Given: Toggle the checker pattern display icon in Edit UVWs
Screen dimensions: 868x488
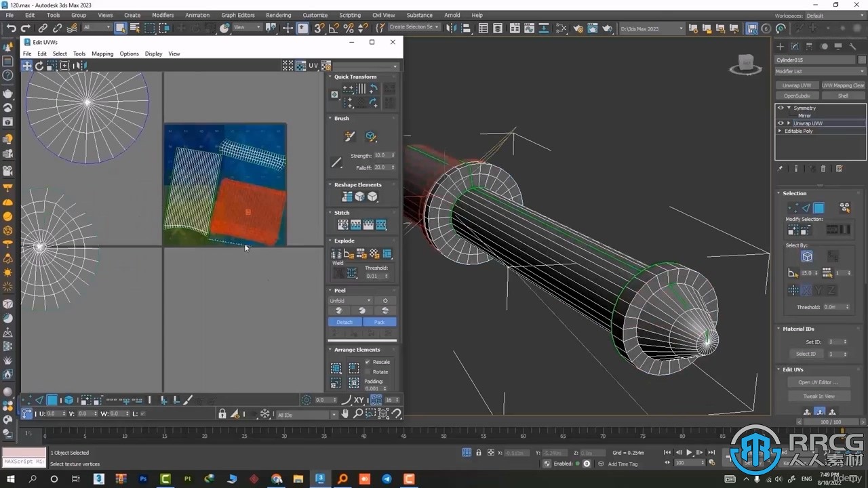Looking at the screenshot, I should coord(288,66).
